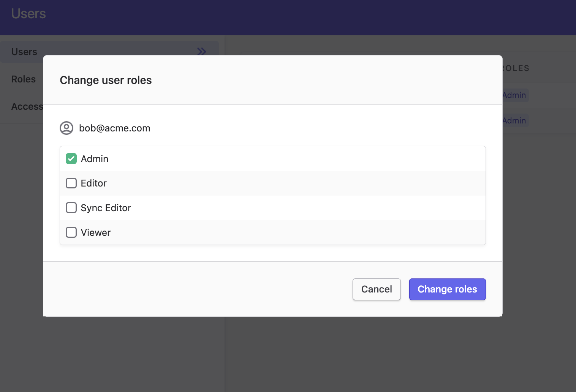Click the Cancel button
Screen dimensions: 576x392
coord(377,289)
